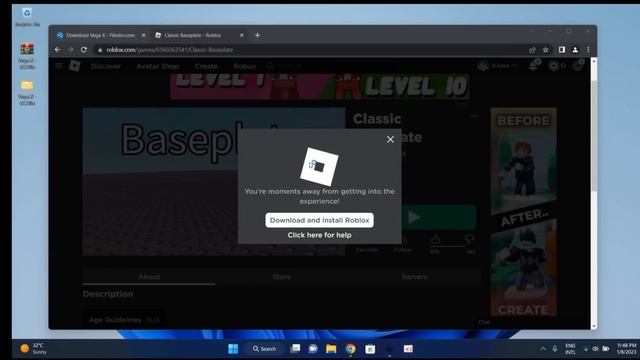The width and height of the screenshot is (640, 360).
Task: Open the volume tray icon
Action: pos(595,349)
